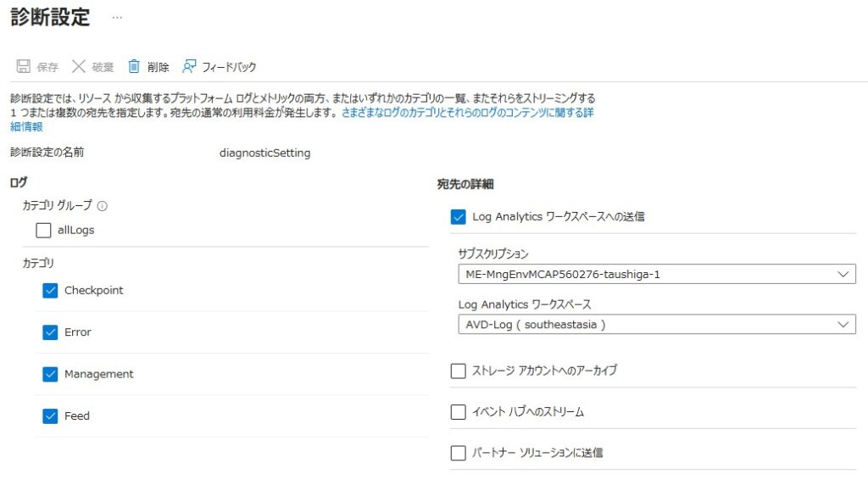Screen dimensions: 868x485
Task: Uncheck the Checkpoint log category
Action: point(50,290)
